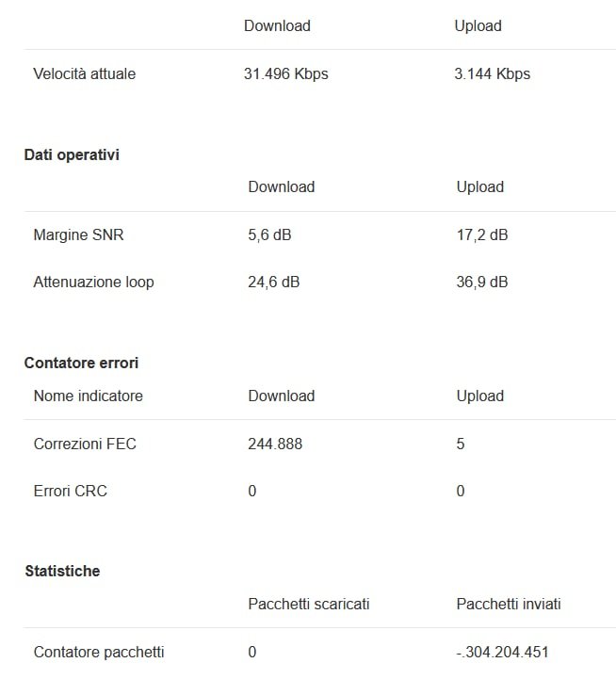The image size is (616, 679).
Task: Click the Errori CRC row label
Action: (71, 491)
